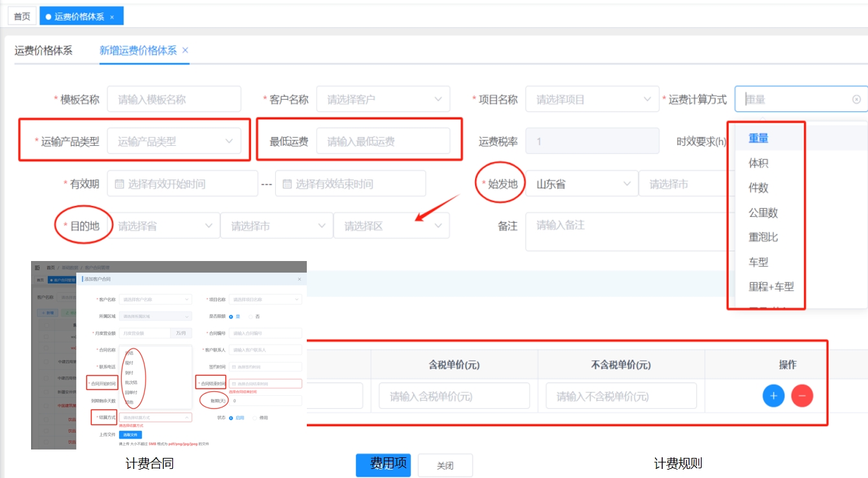Go to the 首页 tab
The height and width of the screenshot is (478, 868).
tap(22, 17)
